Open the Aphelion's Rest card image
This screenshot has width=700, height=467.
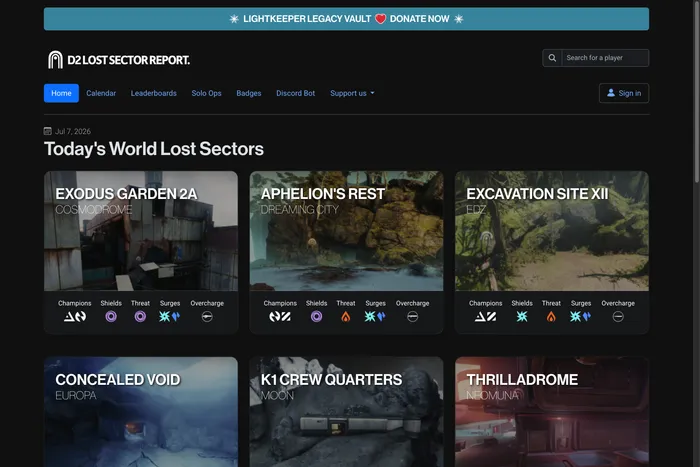pyautogui.click(x=346, y=231)
